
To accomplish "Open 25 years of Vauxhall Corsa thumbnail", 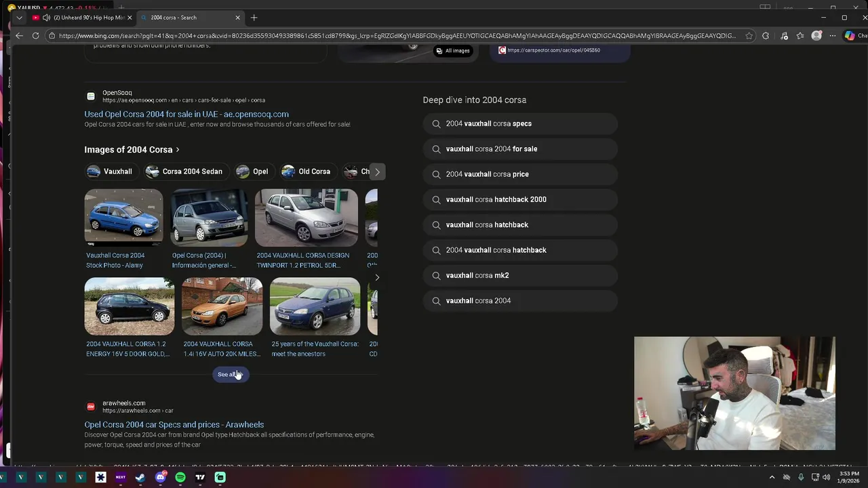I will click(x=315, y=306).
